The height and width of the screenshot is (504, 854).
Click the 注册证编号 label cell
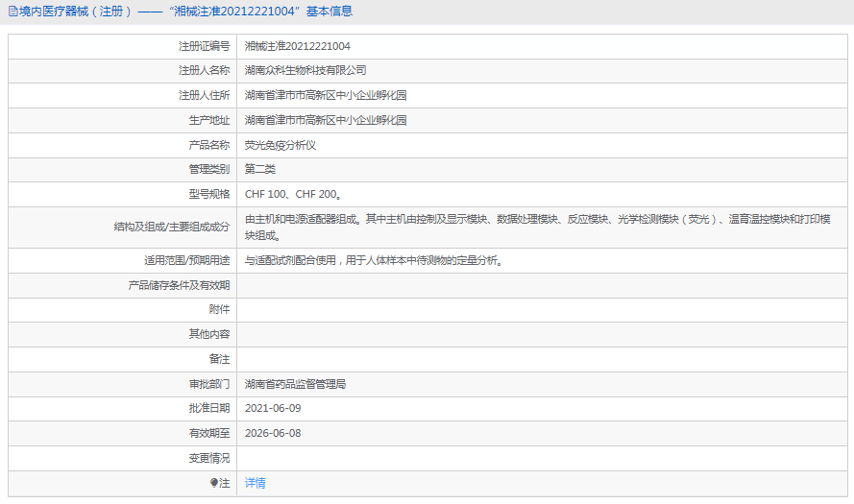click(x=123, y=46)
